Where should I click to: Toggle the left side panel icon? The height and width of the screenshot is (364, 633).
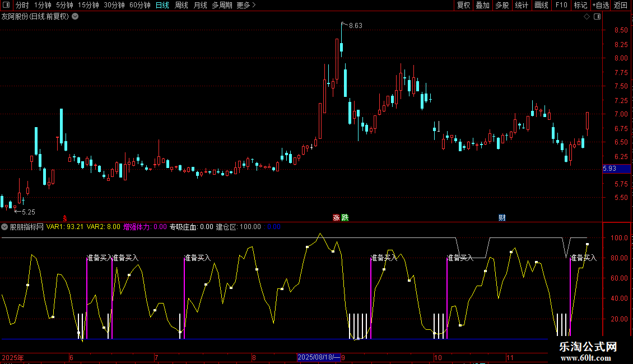point(6,5)
